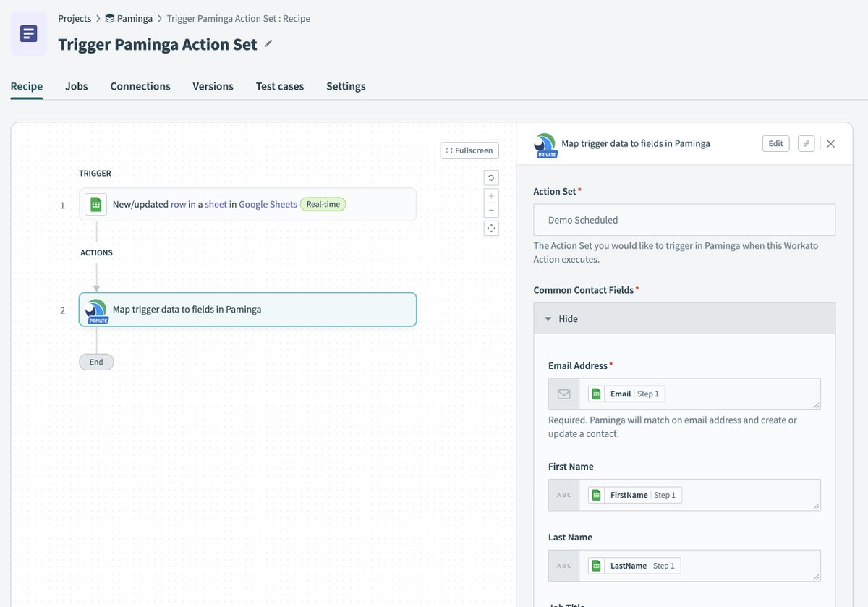The width and height of the screenshot is (868, 607).
Task: Zoom in on the recipe canvas
Action: click(491, 196)
